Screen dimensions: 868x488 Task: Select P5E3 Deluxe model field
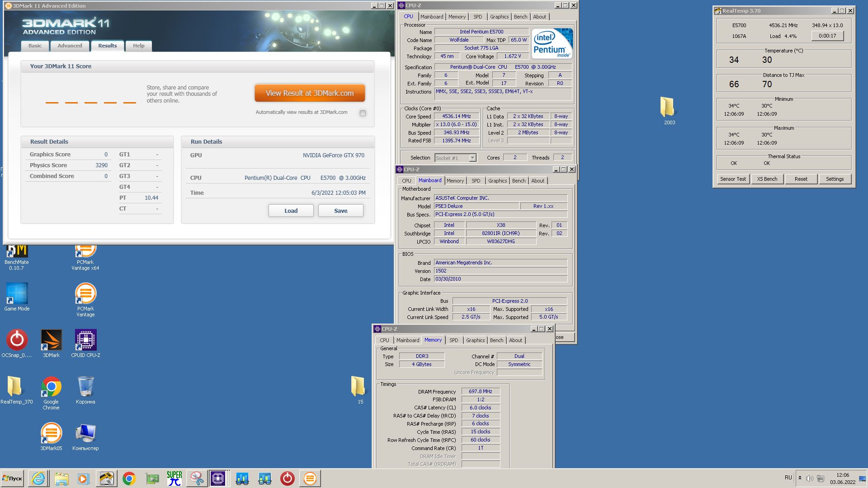click(x=476, y=206)
